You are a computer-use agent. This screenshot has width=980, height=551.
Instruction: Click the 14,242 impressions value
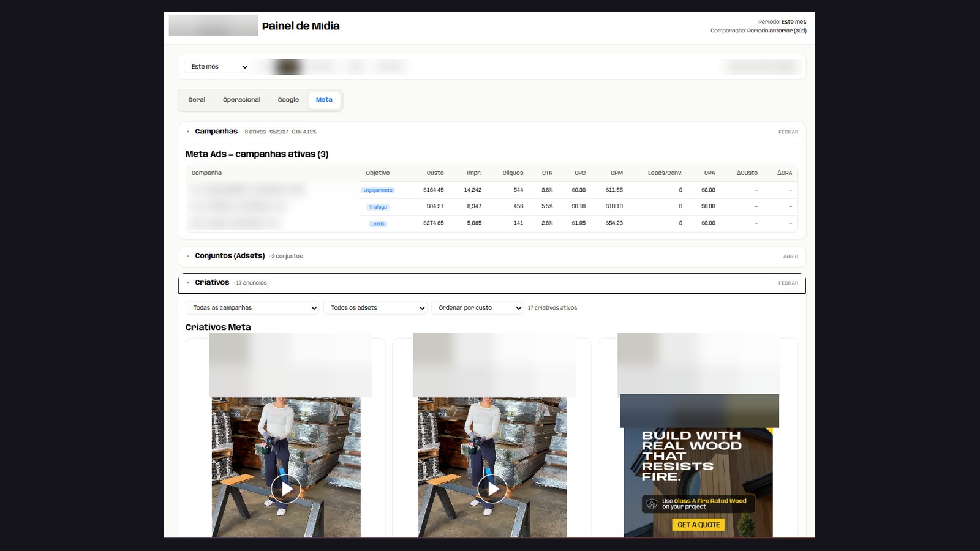(x=473, y=190)
